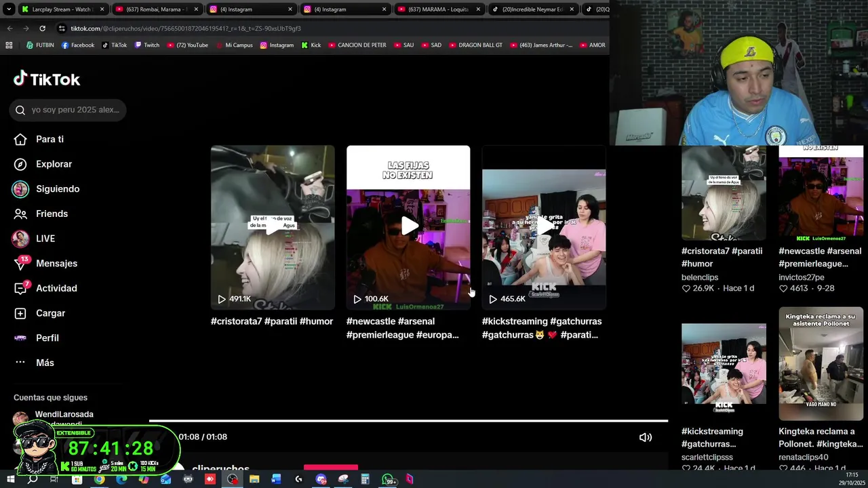This screenshot has height=488, width=868.
Task: Play the #kickstreaming gatchurras video thumbnail
Action: click(x=544, y=227)
